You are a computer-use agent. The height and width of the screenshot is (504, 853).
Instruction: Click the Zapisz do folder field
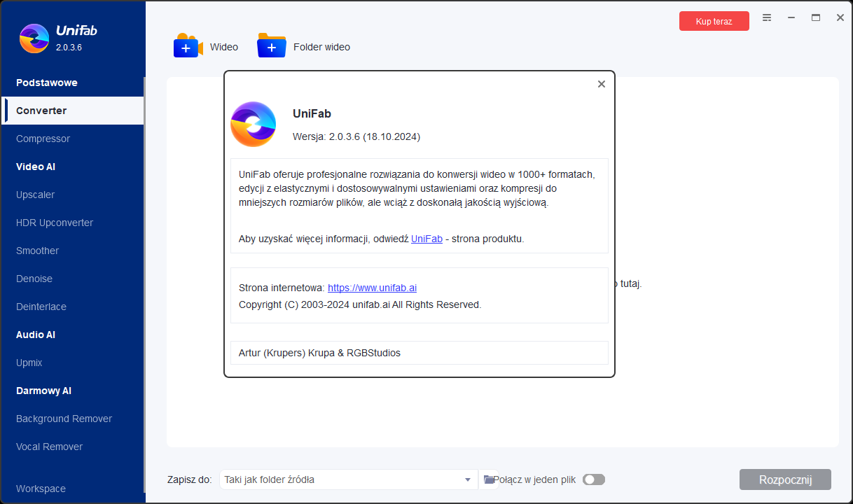pos(349,479)
